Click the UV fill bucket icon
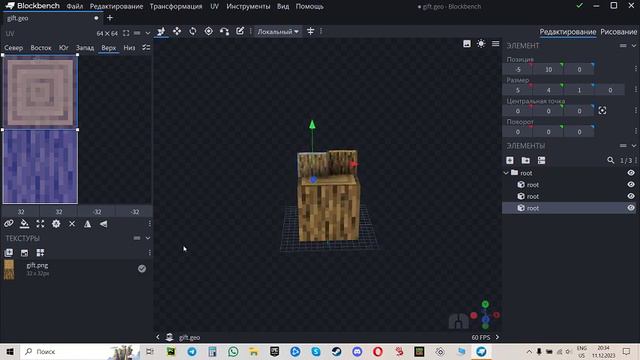Screen dimensions: 640x360 tap(24, 224)
